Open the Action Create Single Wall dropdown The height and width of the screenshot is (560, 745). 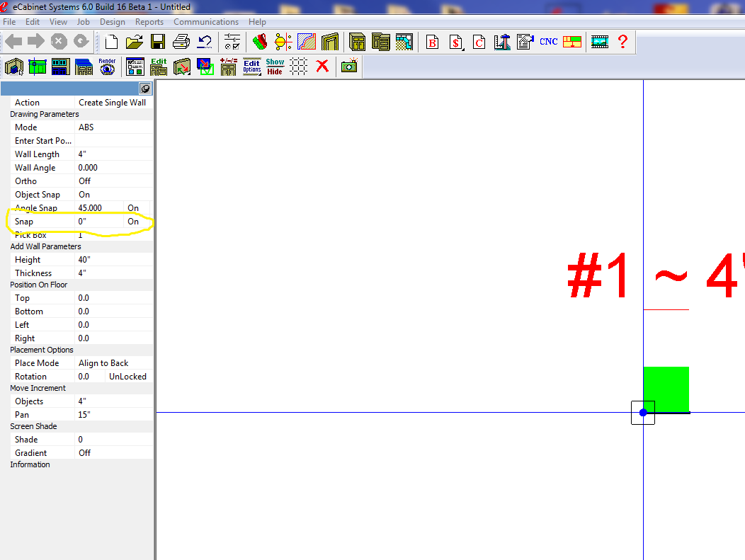[113, 103]
